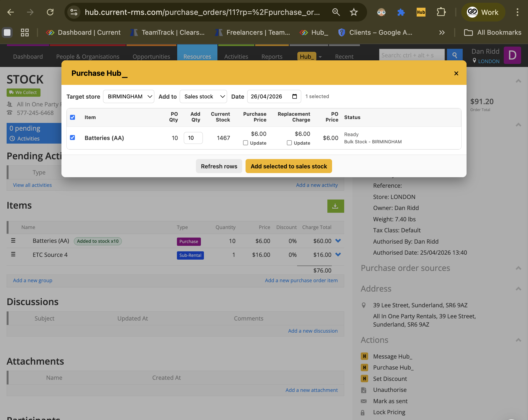
Task: Click the Refresh rows button
Action: (219, 166)
